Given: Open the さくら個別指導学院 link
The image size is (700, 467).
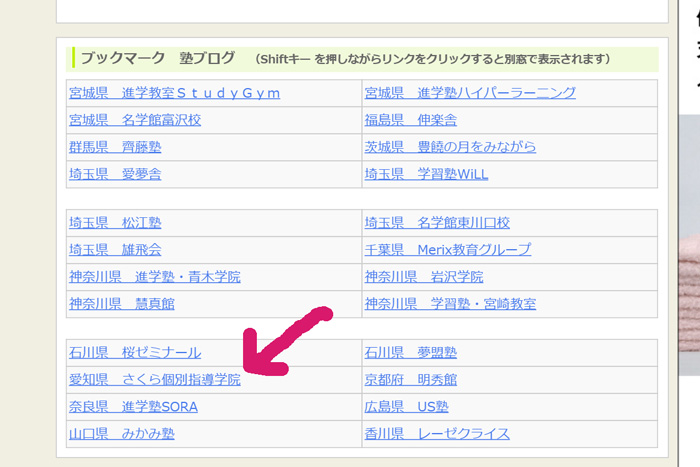Looking at the screenshot, I should point(155,380).
